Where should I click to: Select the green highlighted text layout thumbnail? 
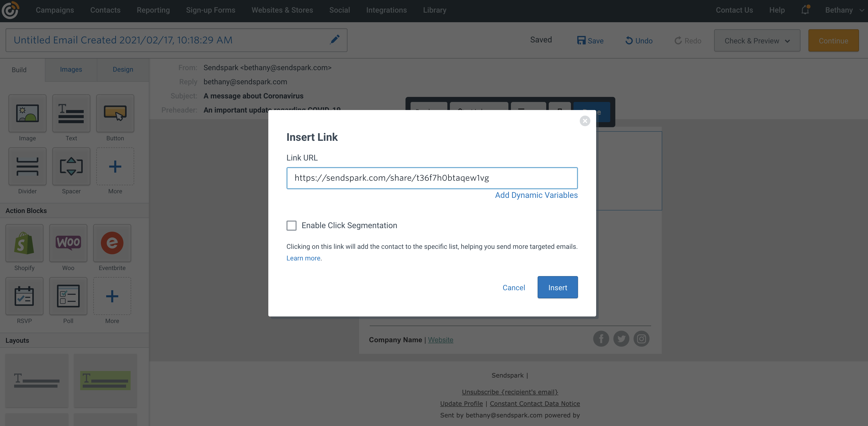click(105, 381)
